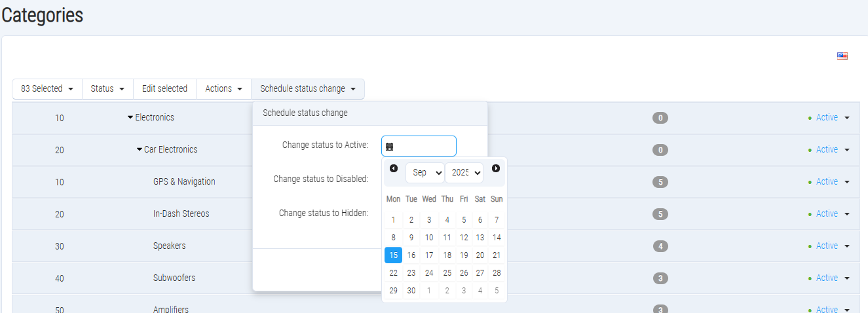Click the US flag language icon
This screenshot has width=868, height=313.
pyautogui.click(x=842, y=56)
